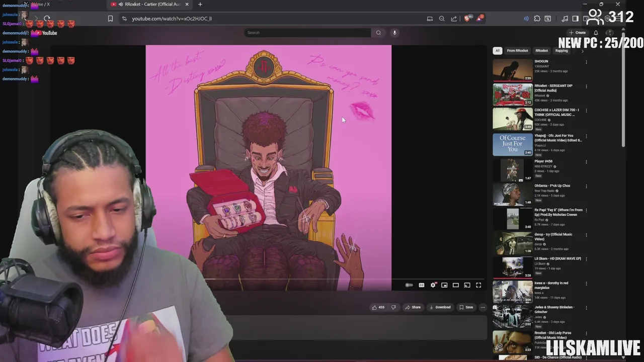The image size is (644, 362).
Task: Open the new tab plus button
Action: click(200, 5)
